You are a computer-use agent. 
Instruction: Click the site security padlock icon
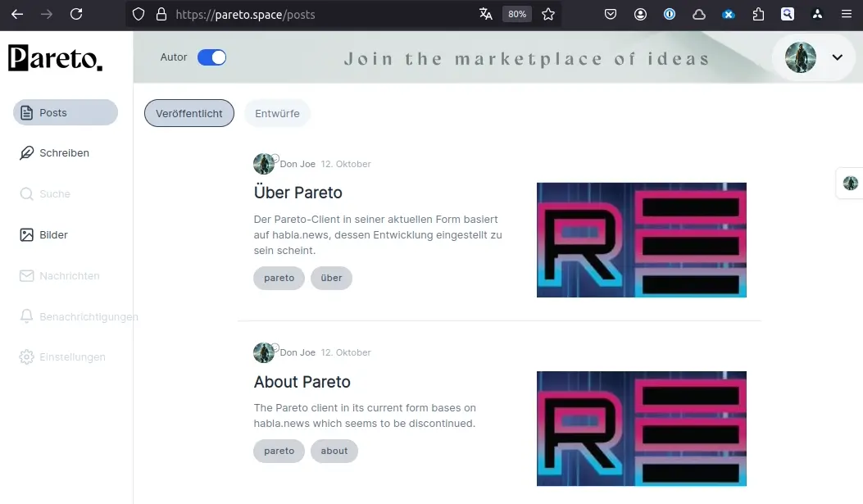pyautogui.click(x=161, y=14)
